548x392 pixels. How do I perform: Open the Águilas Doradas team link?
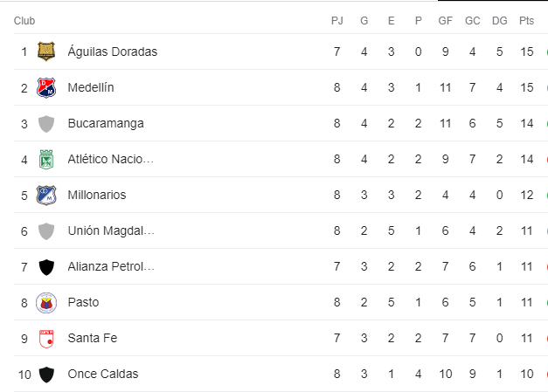pyautogui.click(x=113, y=52)
